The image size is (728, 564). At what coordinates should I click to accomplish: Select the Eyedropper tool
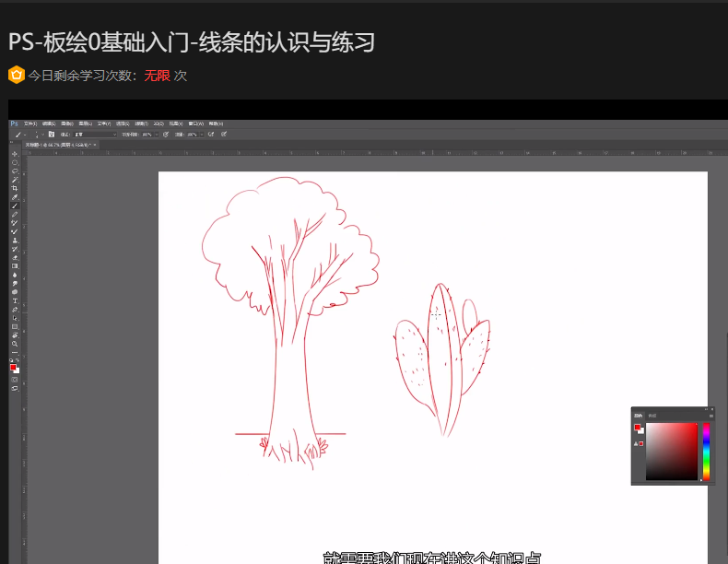(15, 197)
